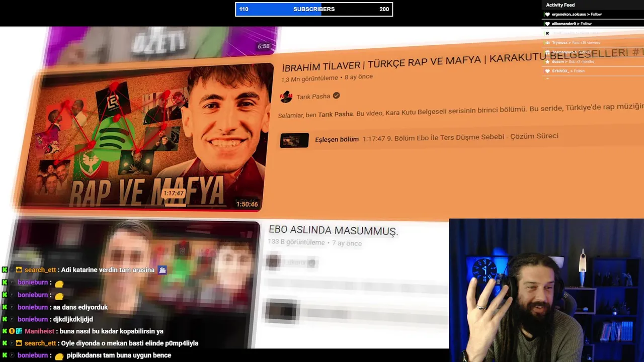Viewport: 644px width, 362px height.
Task: Click Tarık Pasha's round channel avatar
Action: tap(286, 97)
